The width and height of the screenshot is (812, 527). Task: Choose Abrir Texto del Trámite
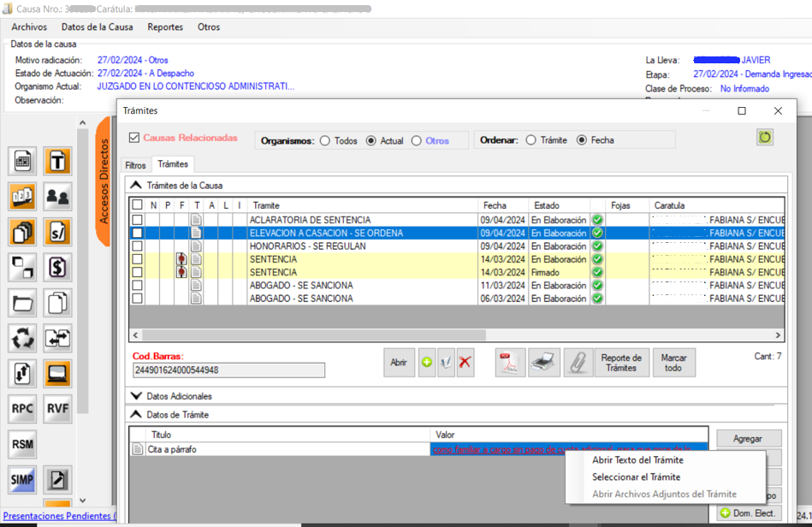[x=637, y=460]
